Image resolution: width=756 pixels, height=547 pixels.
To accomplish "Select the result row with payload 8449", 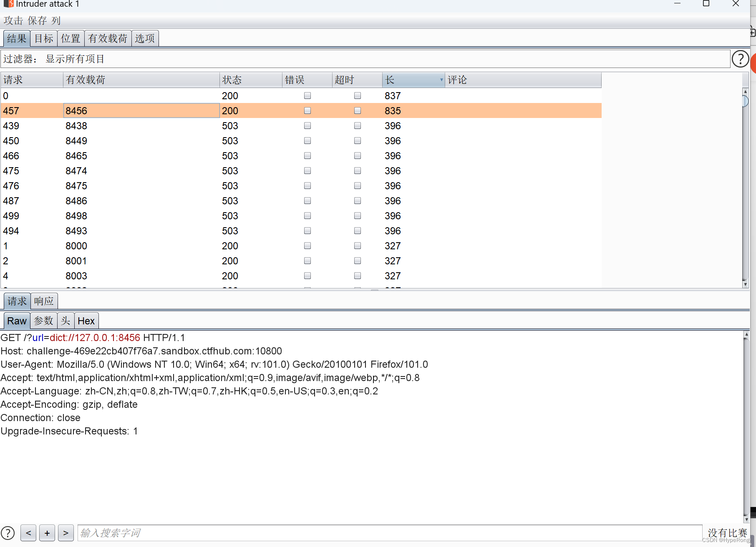I will pos(301,141).
